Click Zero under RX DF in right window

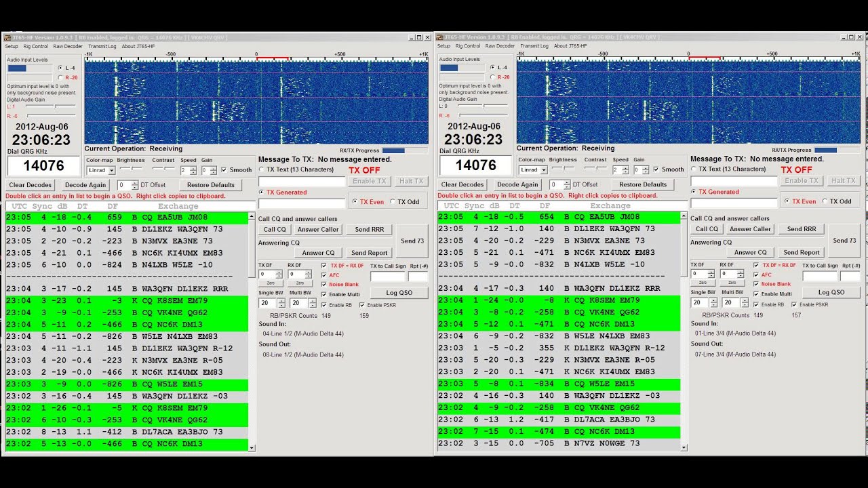[731, 283]
